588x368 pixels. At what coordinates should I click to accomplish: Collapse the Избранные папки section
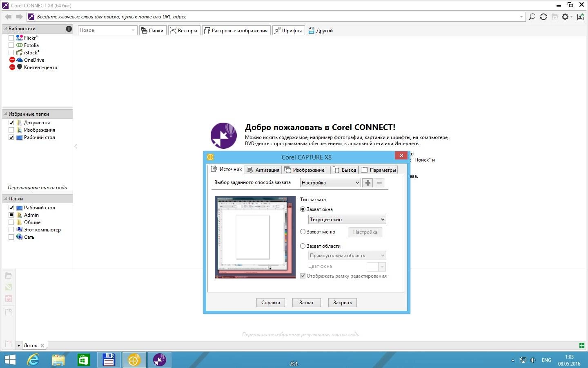pos(6,114)
